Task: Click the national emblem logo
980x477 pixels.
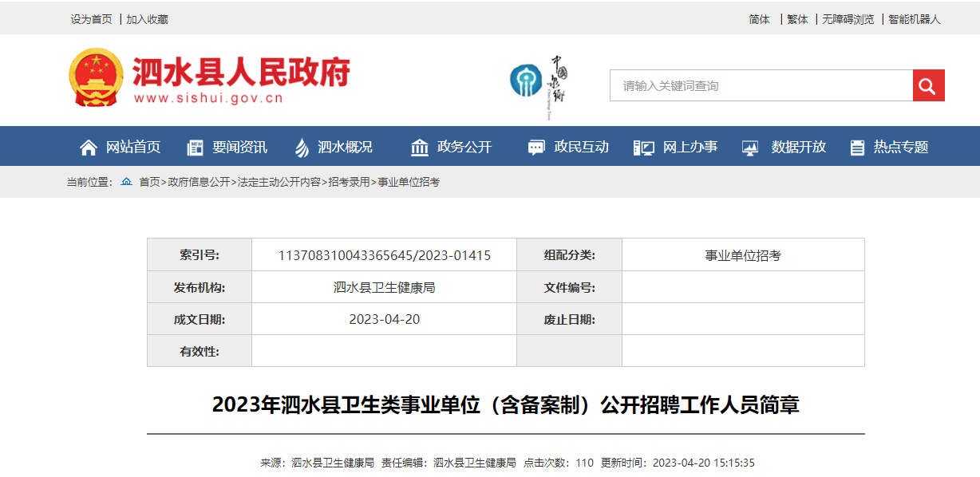Action: 96,77
